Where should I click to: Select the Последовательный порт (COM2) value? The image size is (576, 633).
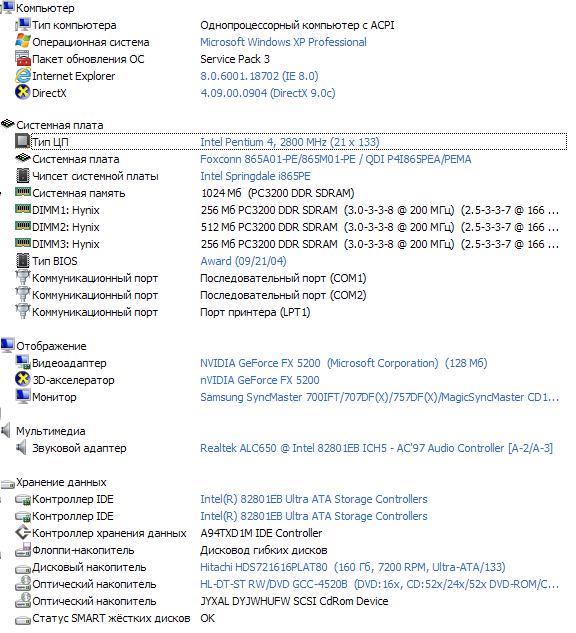tap(283, 295)
